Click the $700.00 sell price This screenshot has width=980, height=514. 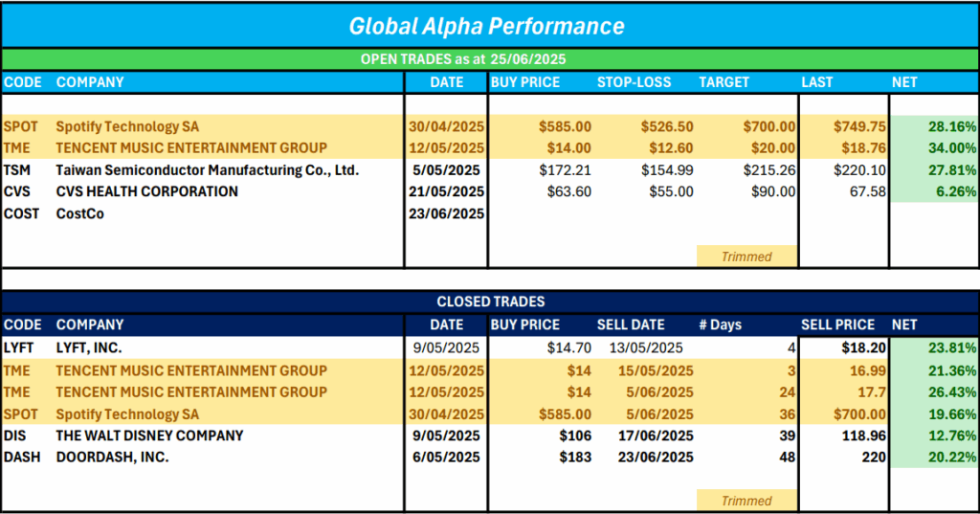(859, 413)
